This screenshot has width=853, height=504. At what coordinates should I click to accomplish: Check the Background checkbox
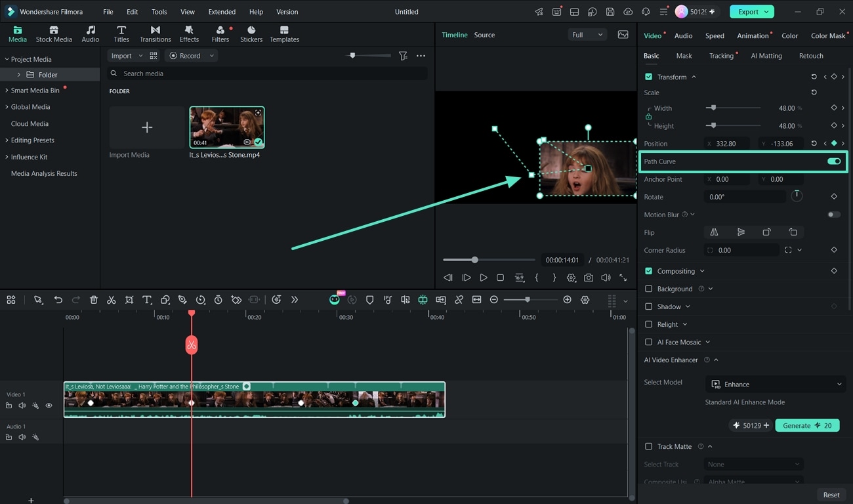649,289
